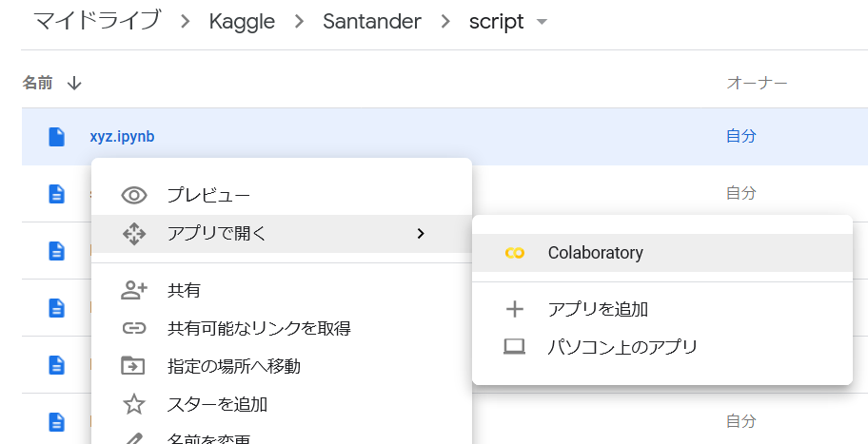This screenshot has height=444, width=868.
Task: Open the マイドライブ breadcrumb
Action: click(x=97, y=21)
